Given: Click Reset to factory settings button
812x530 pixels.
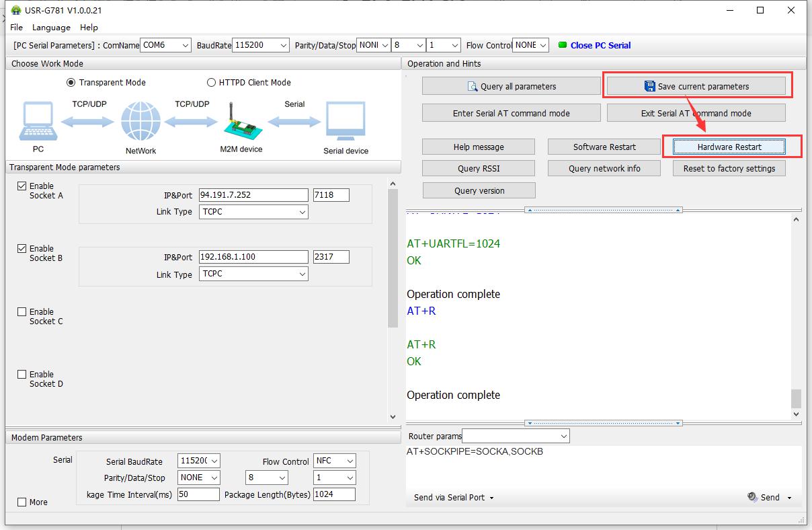Looking at the screenshot, I should 729,168.
